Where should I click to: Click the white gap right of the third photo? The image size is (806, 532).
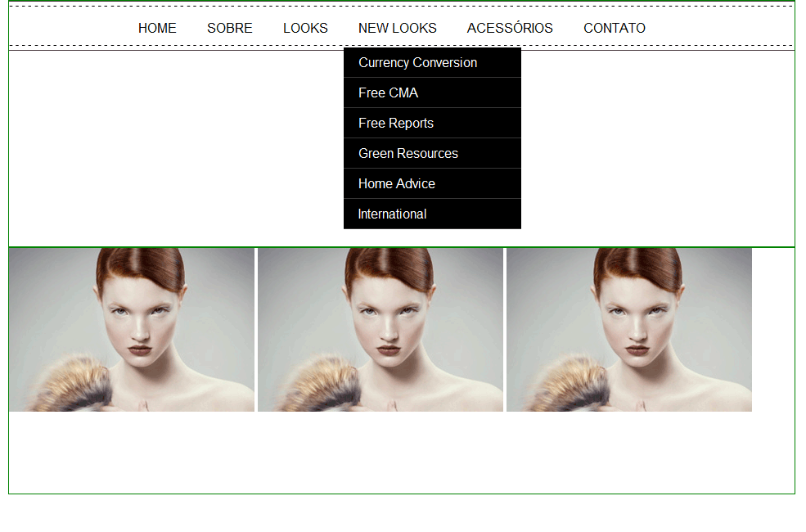(x=772, y=329)
